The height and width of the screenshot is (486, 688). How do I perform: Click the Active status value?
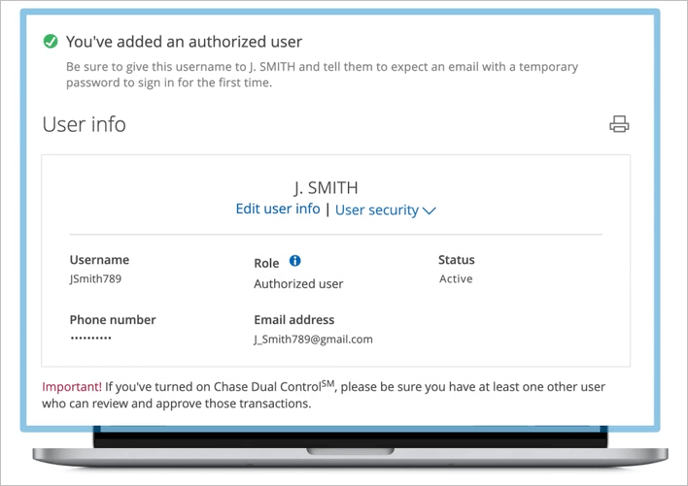click(456, 279)
